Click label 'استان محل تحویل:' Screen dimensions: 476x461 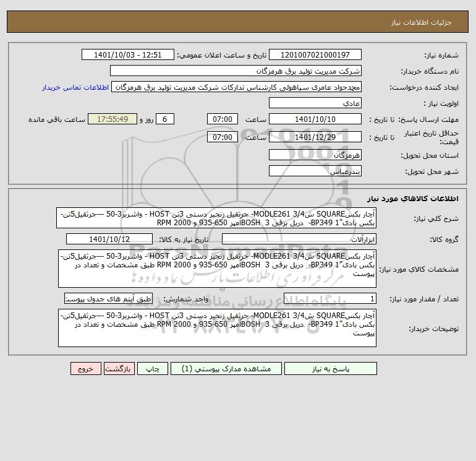[x=430, y=155]
